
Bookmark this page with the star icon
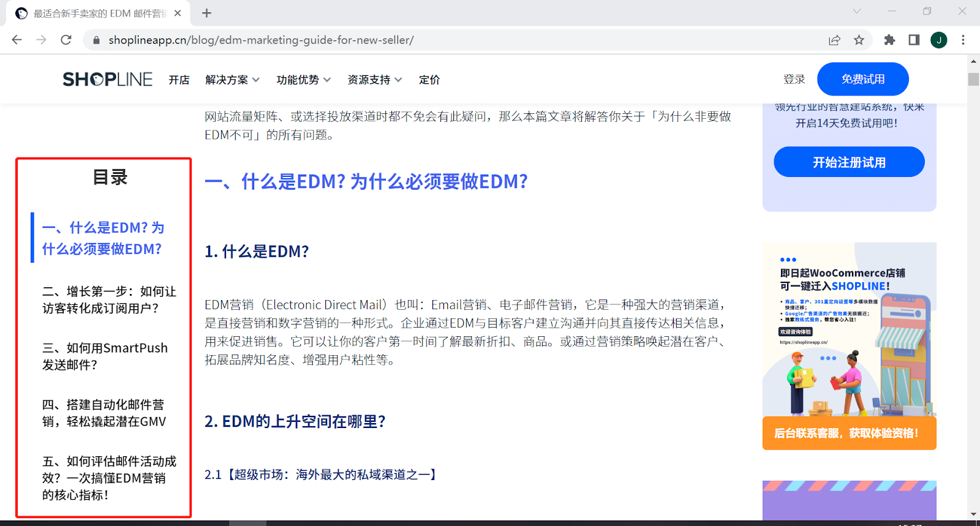click(x=859, y=40)
